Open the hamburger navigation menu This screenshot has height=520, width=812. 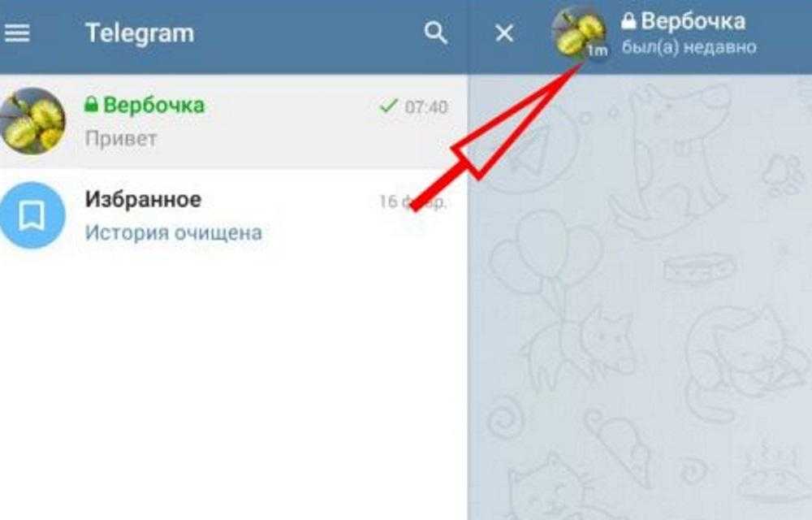[x=17, y=33]
